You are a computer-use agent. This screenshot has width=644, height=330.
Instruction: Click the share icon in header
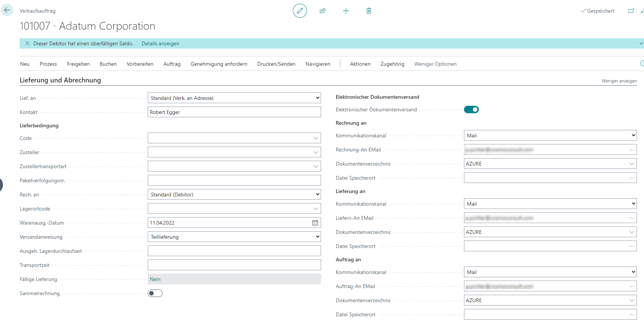[323, 11]
